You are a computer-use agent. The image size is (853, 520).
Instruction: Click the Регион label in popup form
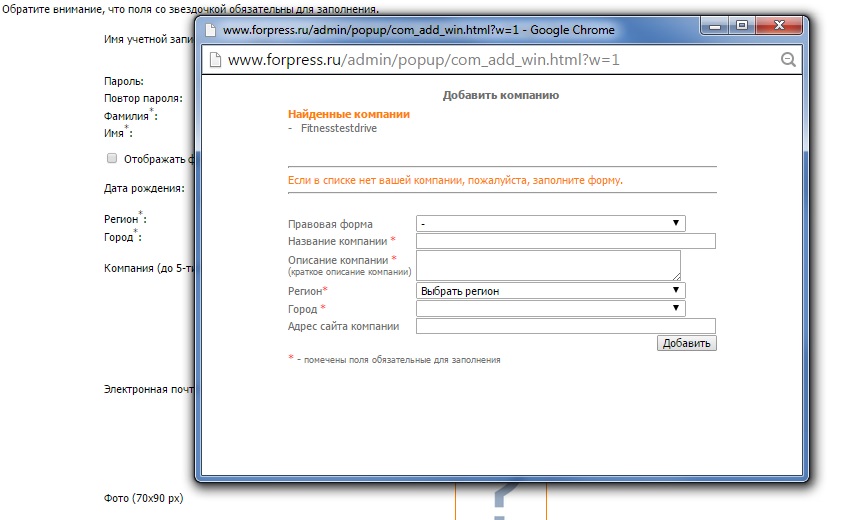[x=305, y=291]
